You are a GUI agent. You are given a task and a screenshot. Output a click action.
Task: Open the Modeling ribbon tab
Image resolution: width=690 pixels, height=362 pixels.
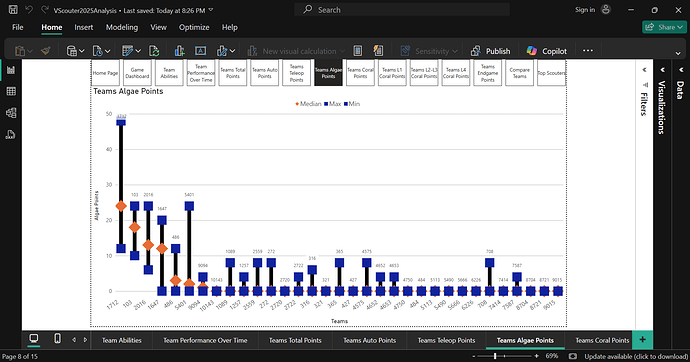tap(122, 27)
